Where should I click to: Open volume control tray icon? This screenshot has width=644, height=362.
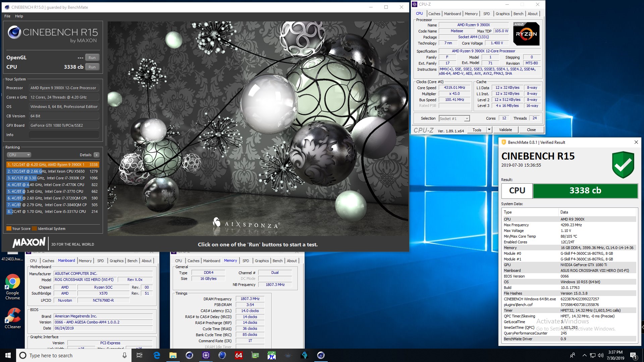600,355
